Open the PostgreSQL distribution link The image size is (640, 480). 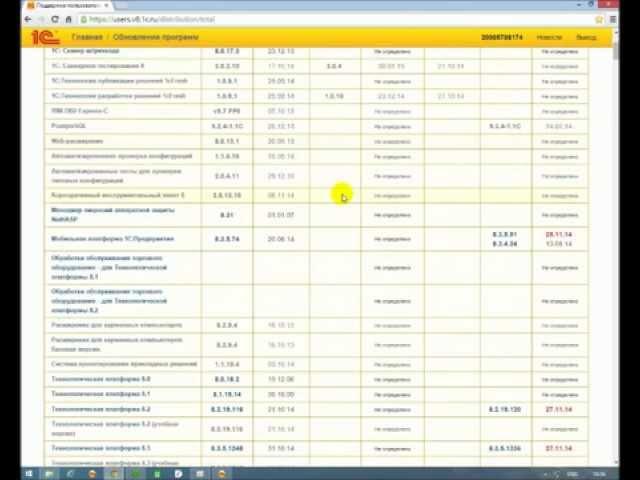(69, 126)
